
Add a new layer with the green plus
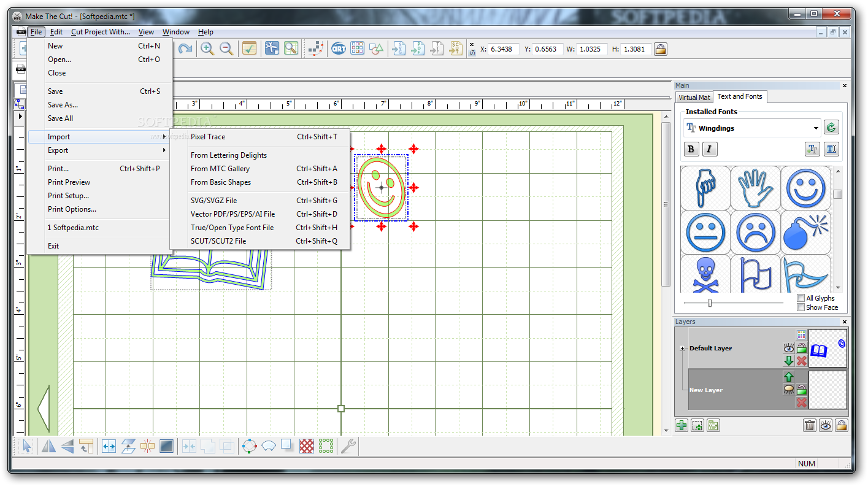682,425
